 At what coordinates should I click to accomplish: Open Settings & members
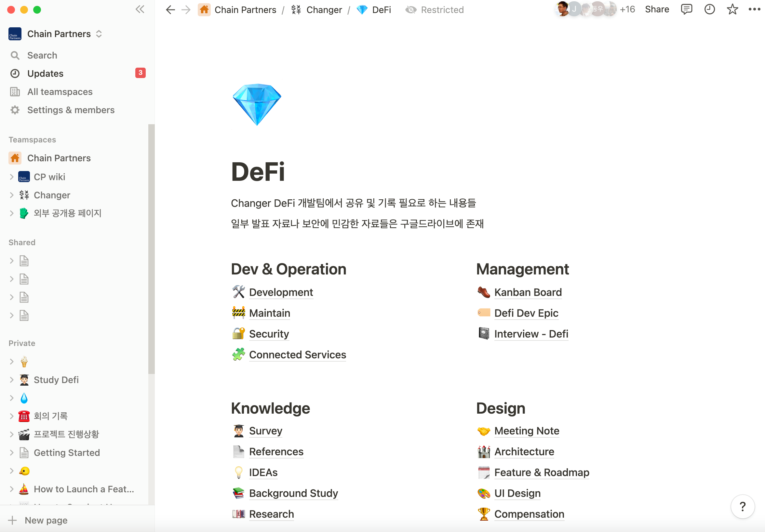point(71,110)
